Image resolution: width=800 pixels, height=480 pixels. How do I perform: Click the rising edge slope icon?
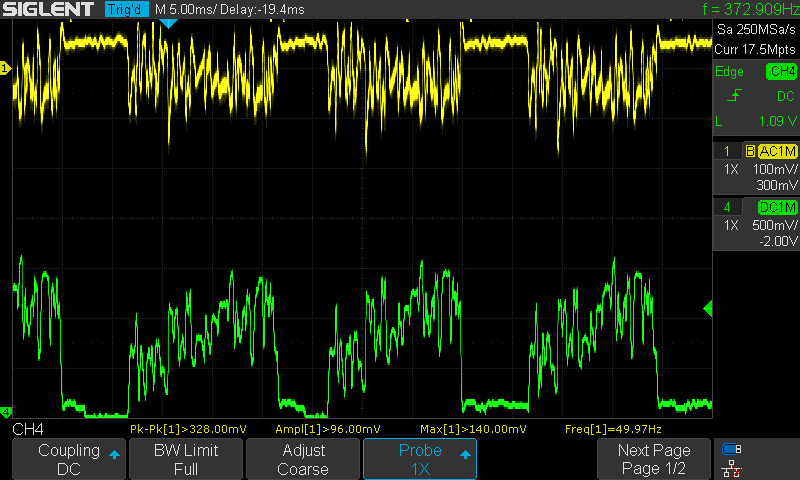tap(734, 95)
